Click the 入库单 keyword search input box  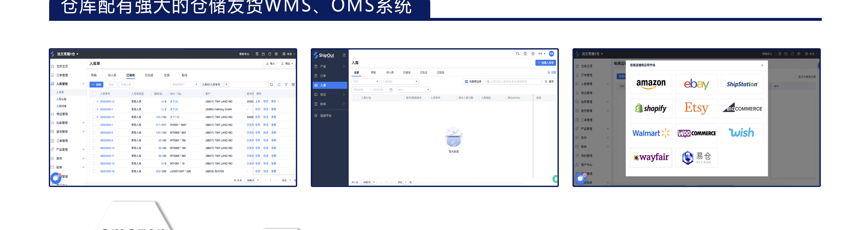point(249,85)
